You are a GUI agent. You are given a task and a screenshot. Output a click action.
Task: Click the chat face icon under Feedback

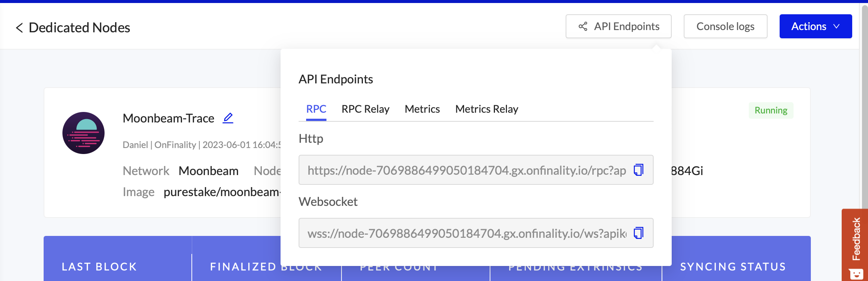coord(856,274)
